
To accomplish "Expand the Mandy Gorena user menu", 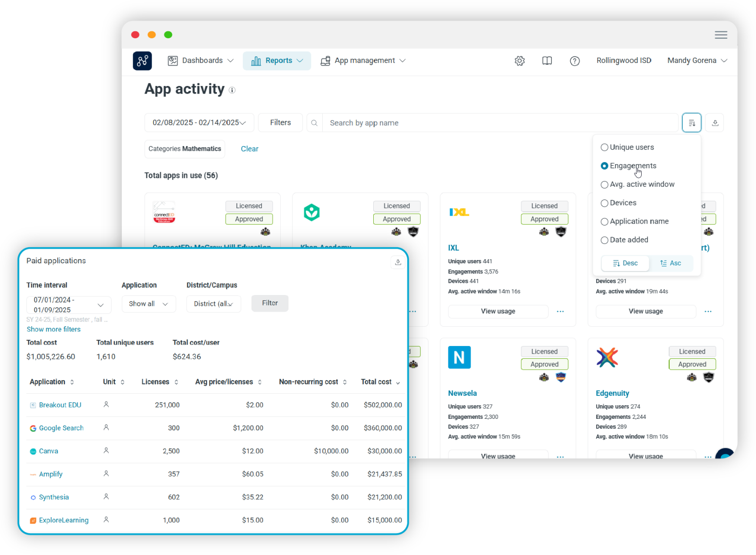I will point(696,61).
